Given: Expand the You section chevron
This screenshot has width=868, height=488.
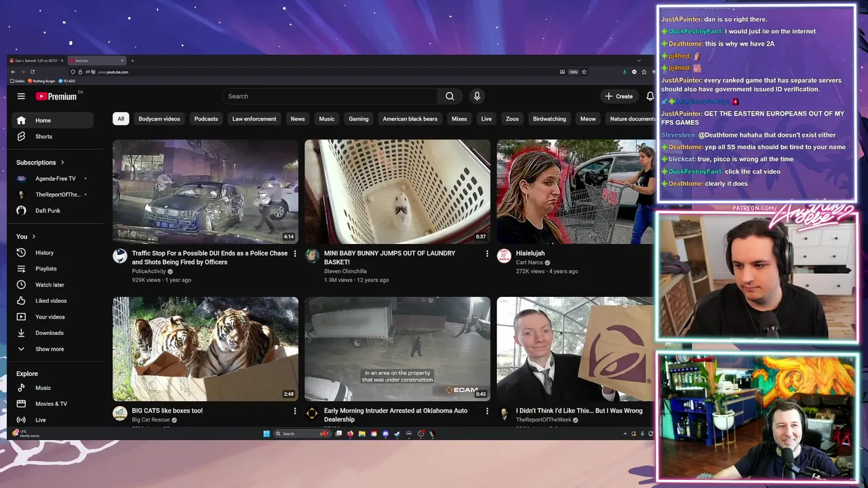Looking at the screenshot, I should (33, 237).
